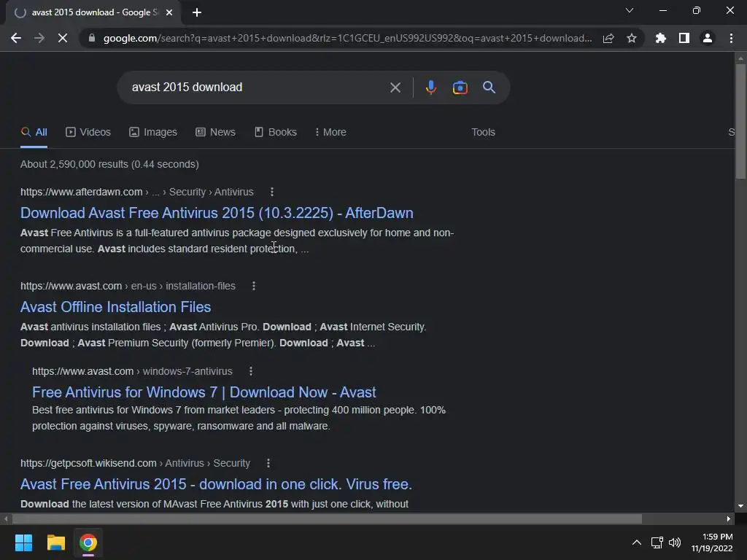
Task: View site info via the lock icon
Action: point(92,38)
